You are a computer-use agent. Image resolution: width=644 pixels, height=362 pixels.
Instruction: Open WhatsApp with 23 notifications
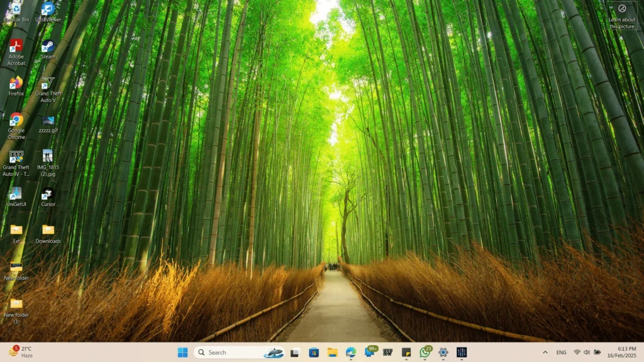425,352
